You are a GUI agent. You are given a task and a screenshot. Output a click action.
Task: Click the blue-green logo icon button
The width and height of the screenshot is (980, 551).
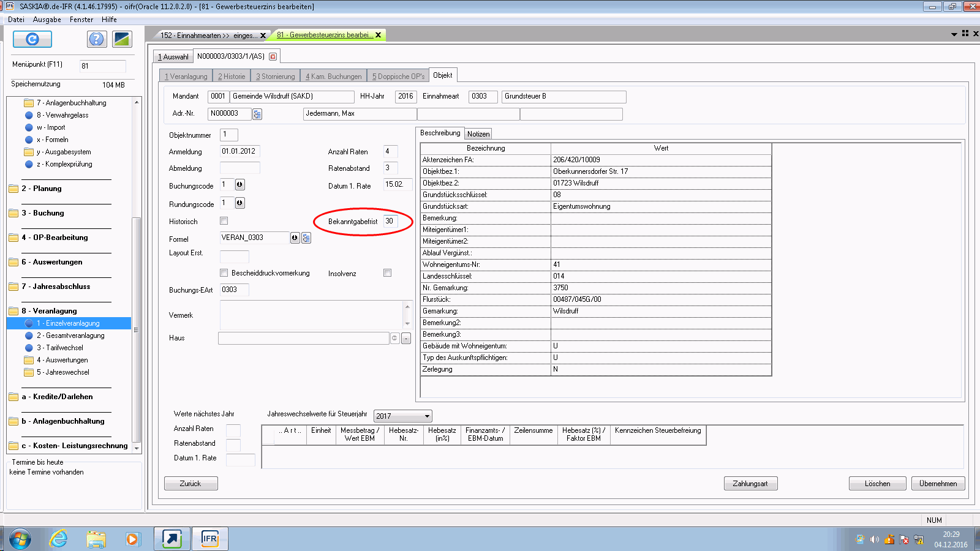click(122, 39)
